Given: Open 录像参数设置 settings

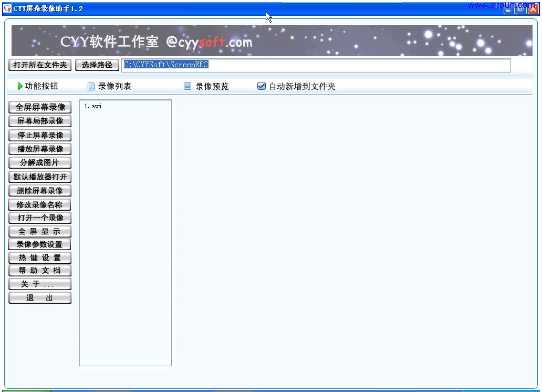Looking at the screenshot, I should pos(40,244).
